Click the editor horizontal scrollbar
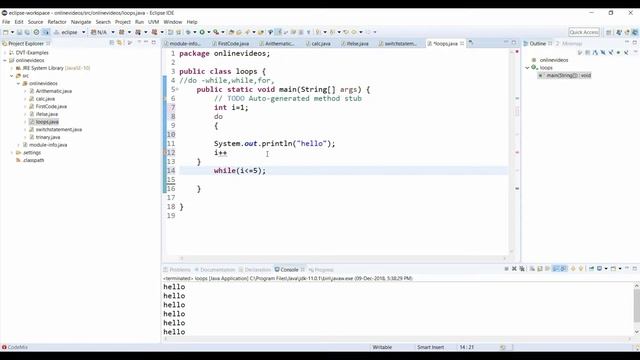The image size is (640, 360). tap(343, 258)
